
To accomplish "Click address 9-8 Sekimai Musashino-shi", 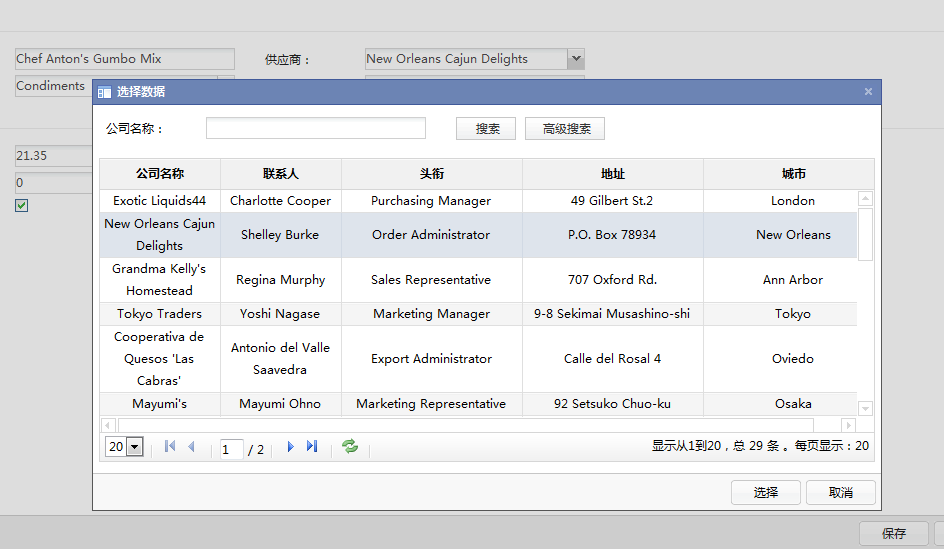I will click(x=612, y=314).
